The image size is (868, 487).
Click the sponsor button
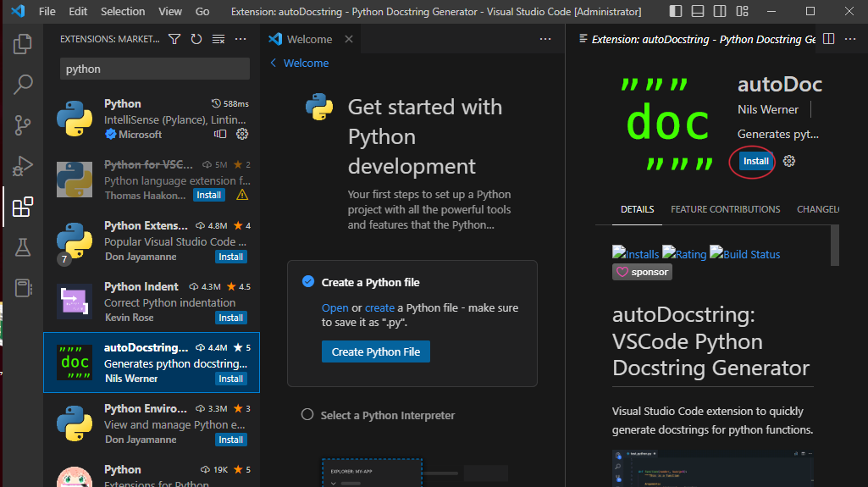642,272
